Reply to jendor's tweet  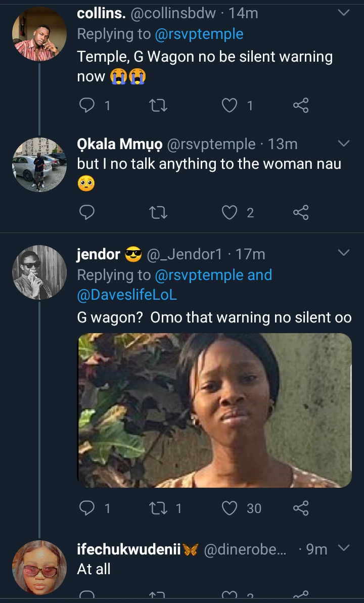point(87,508)
